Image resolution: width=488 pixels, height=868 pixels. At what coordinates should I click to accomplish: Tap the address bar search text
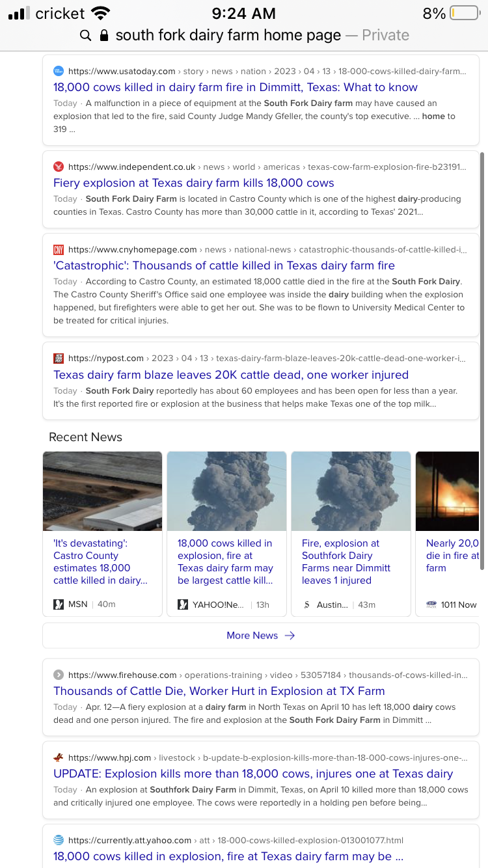pyautogui.click(x=228, y=35)
